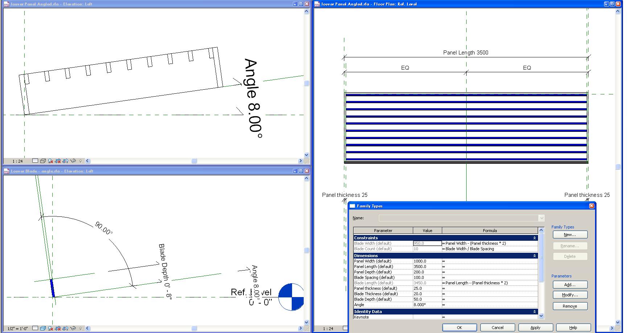Click Detail Level icon in top-left elevation view

[x=35, y=161]
